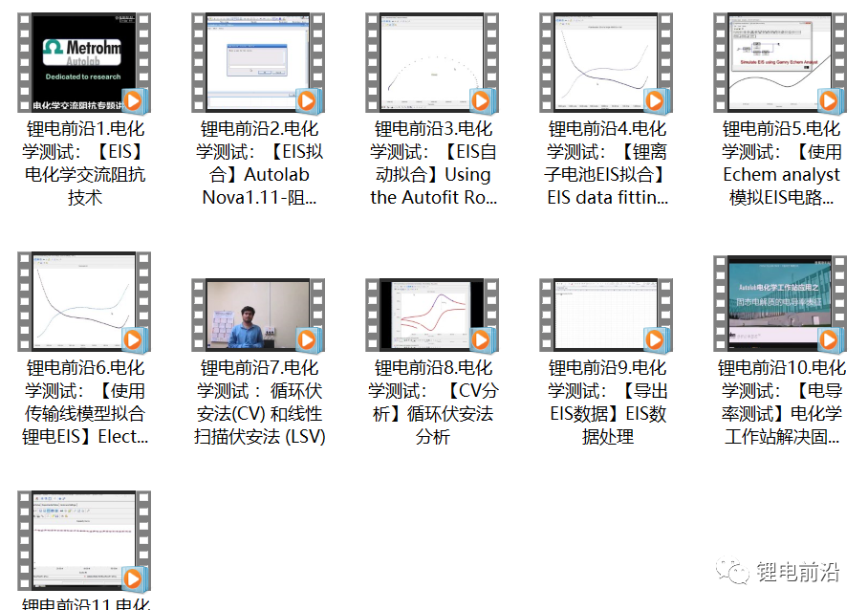Click the 锂电前沿4 锂离子电池EIS拟合 video icon
The width and height of the screenshot is (868, 610).
click(x=606, y=63)
